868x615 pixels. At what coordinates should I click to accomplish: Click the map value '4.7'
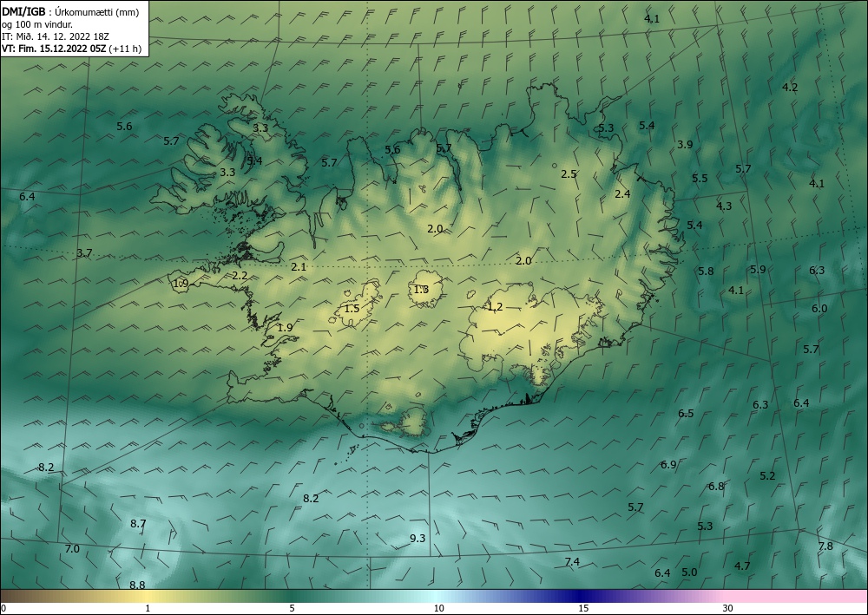tap(742, 566)
